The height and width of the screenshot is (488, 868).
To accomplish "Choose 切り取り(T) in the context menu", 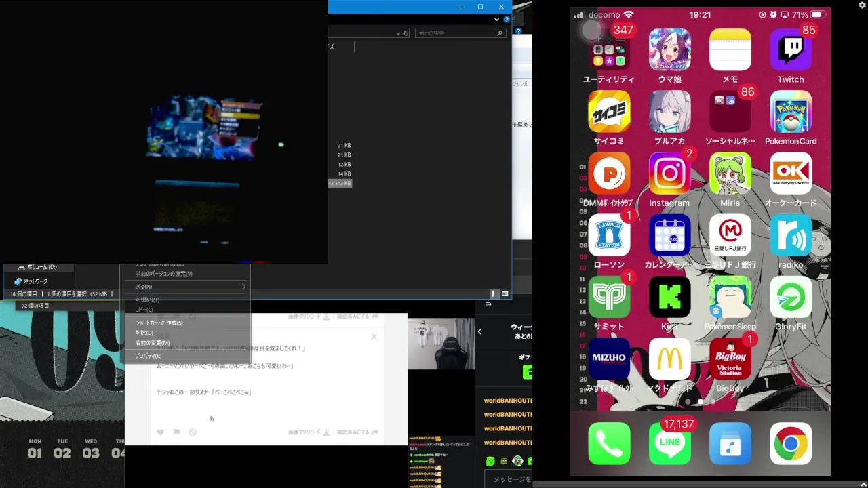I will coord(147,300).
